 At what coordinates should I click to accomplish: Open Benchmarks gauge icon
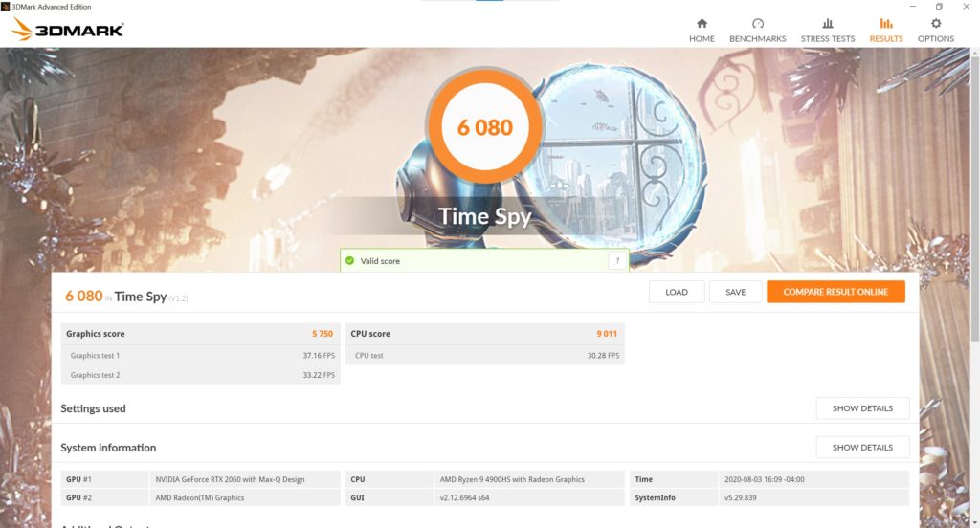(757, 24)
